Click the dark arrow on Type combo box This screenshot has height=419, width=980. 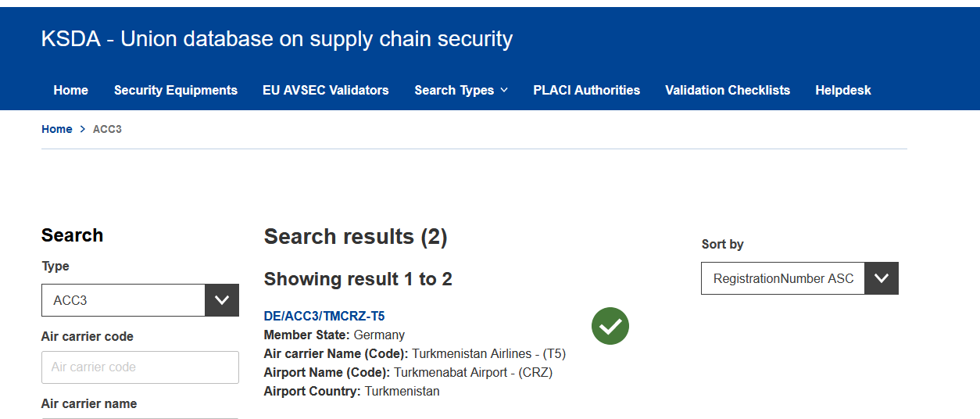click(x=222, y=300)
